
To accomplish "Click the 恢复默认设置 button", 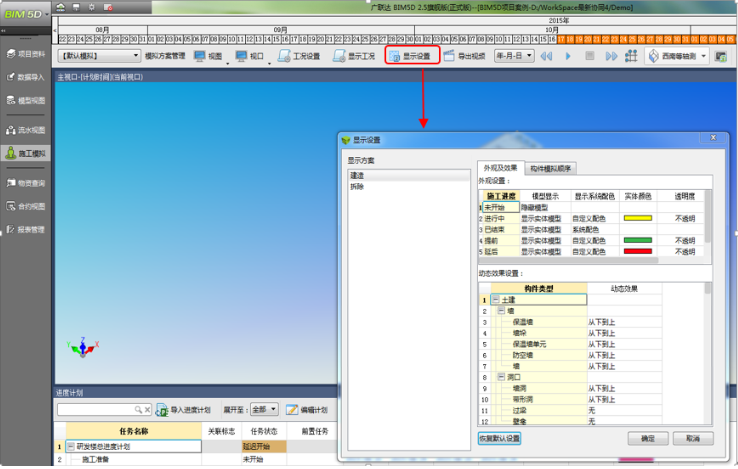I will [499, 438].
